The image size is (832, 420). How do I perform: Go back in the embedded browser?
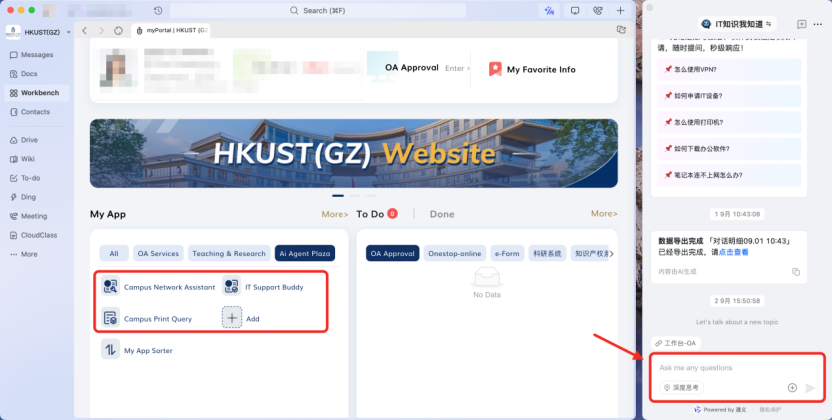(84, 31)
